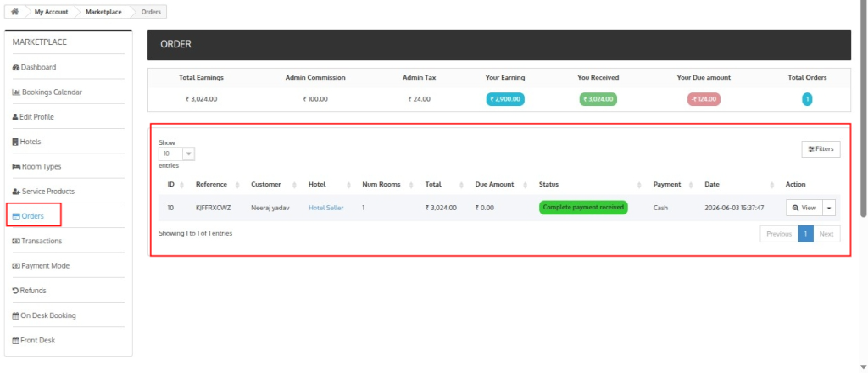Select Orders in the sidebar
This screenshot has height=373, width=868.
pyautogui.click(x=28, y=216)
